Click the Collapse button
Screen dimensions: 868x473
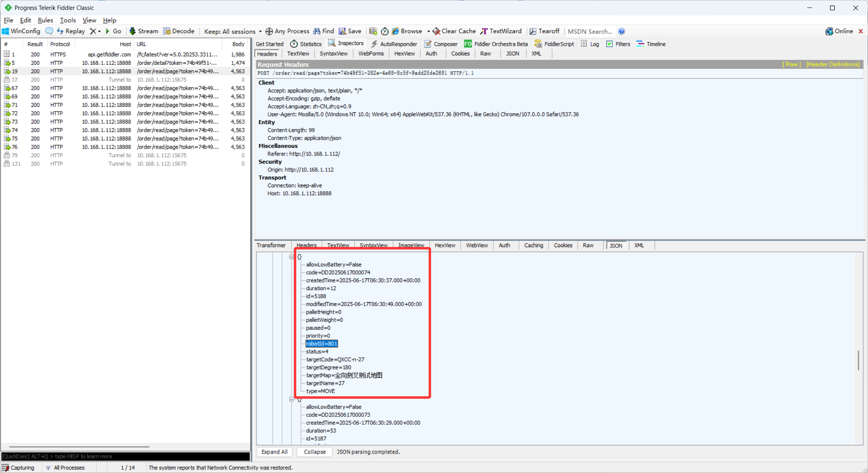click(x=315, y=452)
